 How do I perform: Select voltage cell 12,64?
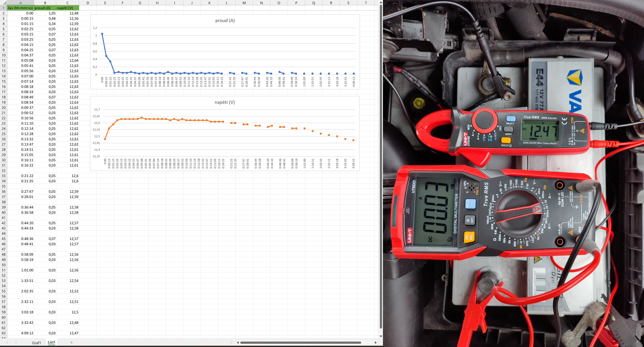point(68,60)
